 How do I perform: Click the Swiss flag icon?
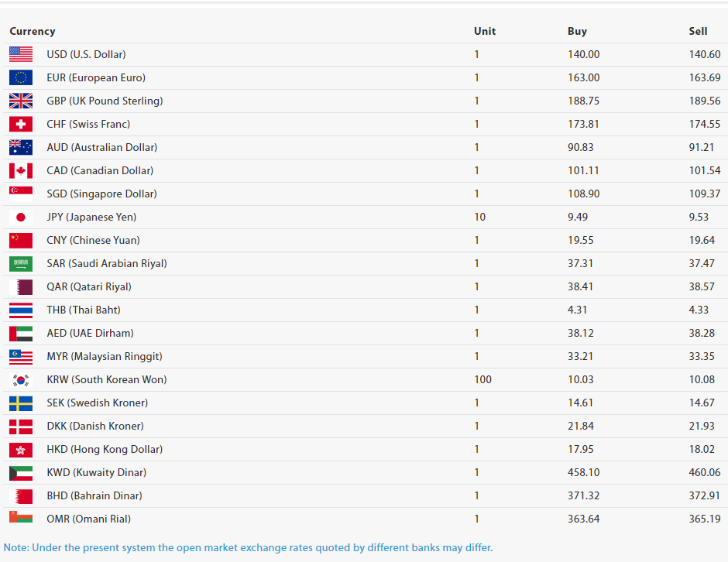coord(21,124)
